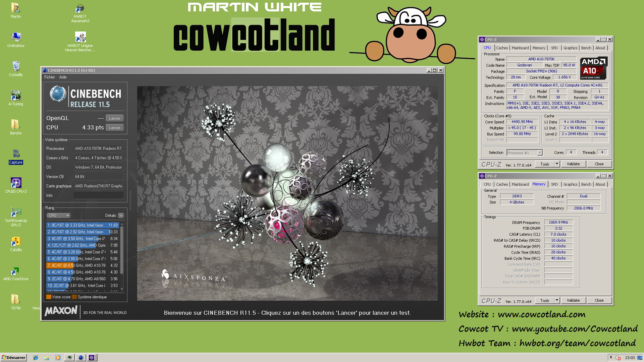The height and width of the screenshot is (362, 644).
Task: Click Validate in the top CPU-Z window
Action: (x=573, y=164)
